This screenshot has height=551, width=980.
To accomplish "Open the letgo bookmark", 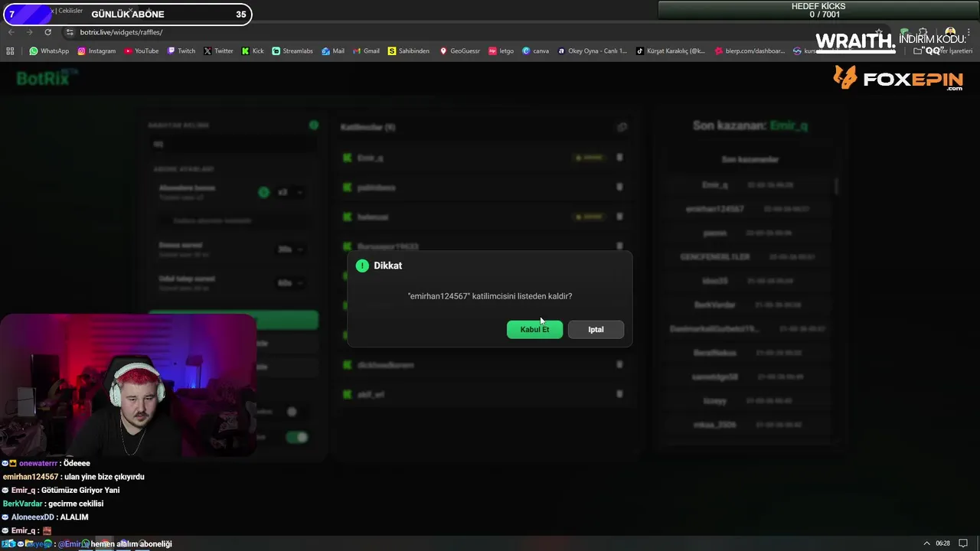I will pos(501,51).
